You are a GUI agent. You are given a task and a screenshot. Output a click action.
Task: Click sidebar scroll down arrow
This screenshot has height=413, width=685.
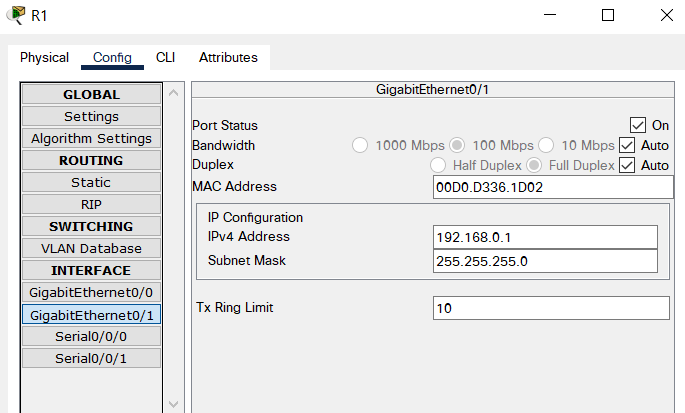[173, 404]
